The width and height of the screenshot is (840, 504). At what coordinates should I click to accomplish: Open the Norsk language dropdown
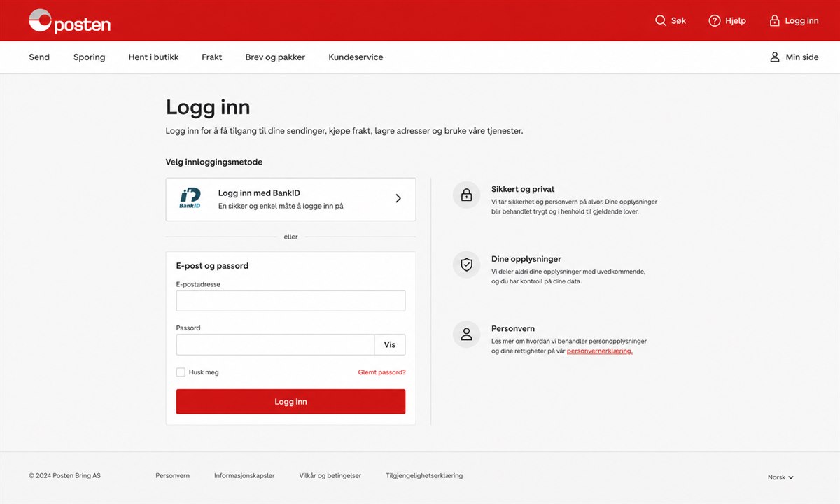click(780, 477)
